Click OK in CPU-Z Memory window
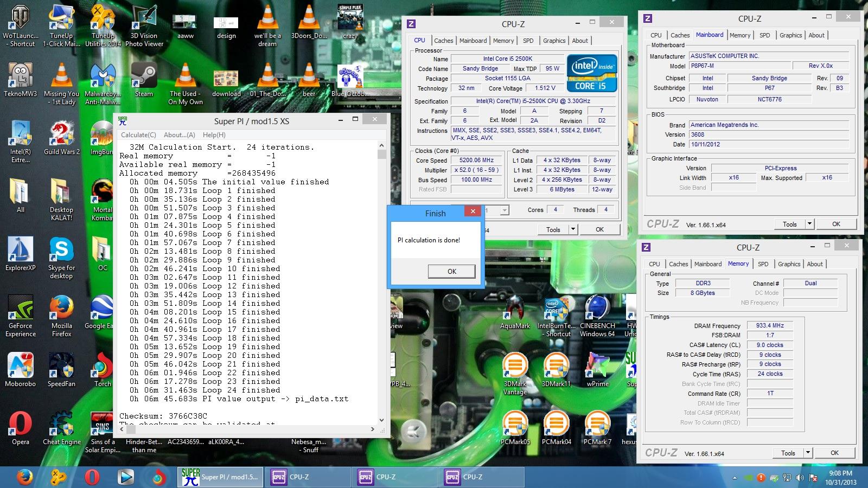 834,453
